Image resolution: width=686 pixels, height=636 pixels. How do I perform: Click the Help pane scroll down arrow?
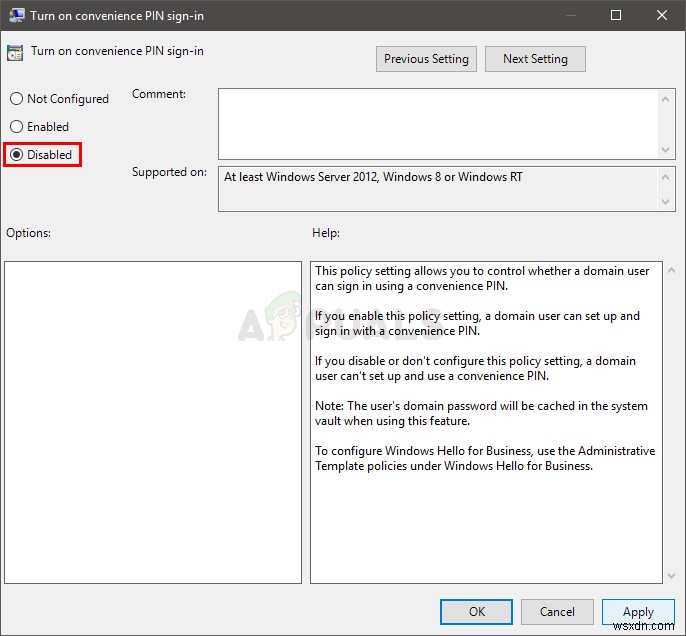click(x=672, y=576)
